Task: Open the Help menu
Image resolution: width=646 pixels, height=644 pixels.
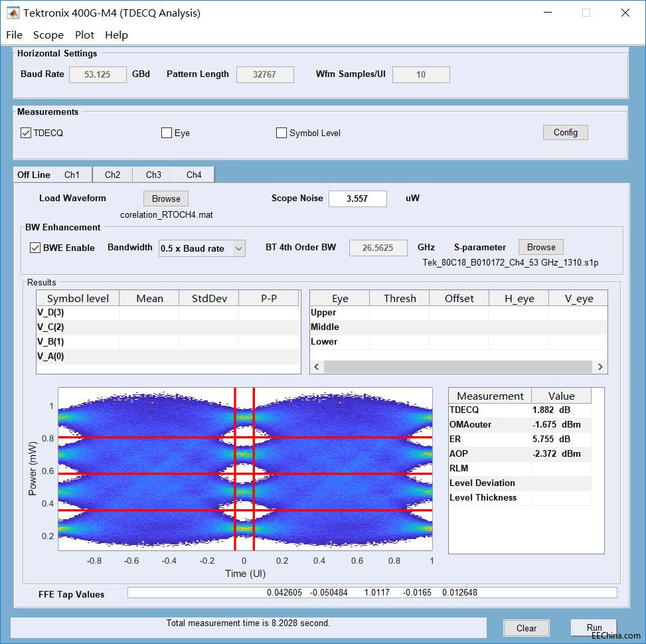Action: (x=116, y=35)
